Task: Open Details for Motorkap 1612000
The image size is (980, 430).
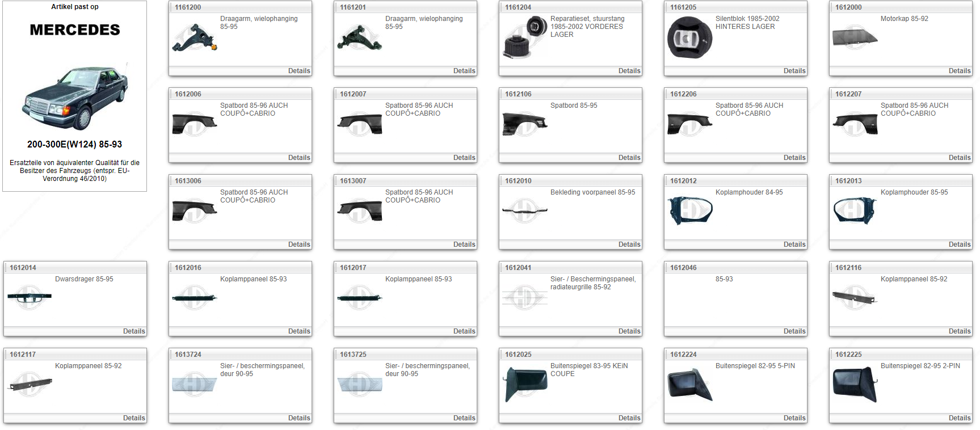Action: (960, 71)
